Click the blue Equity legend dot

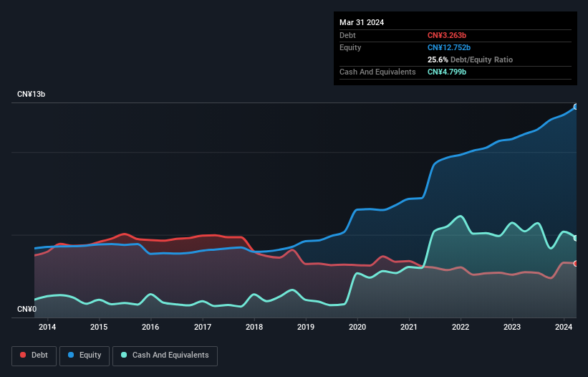tap(71, 355)
